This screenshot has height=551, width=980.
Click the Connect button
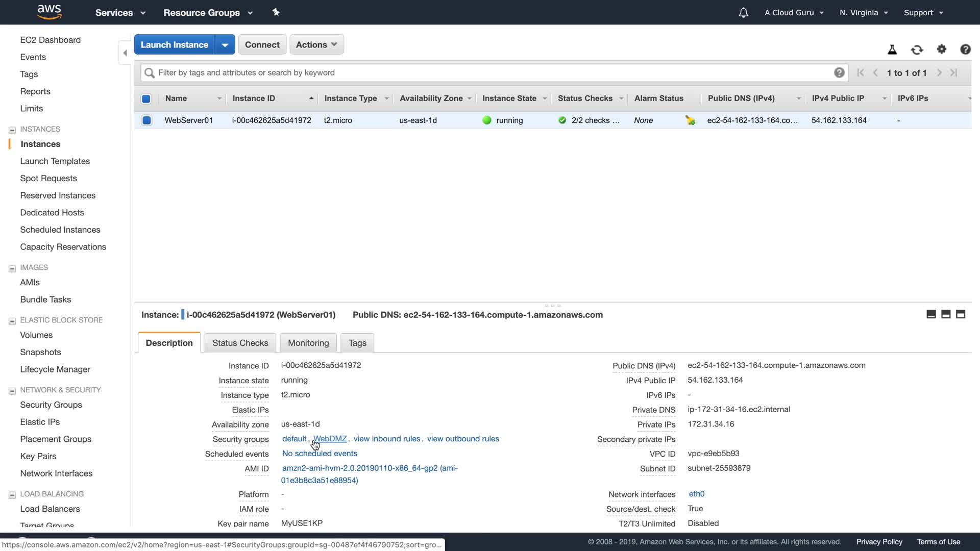click(x=262, y=44)
